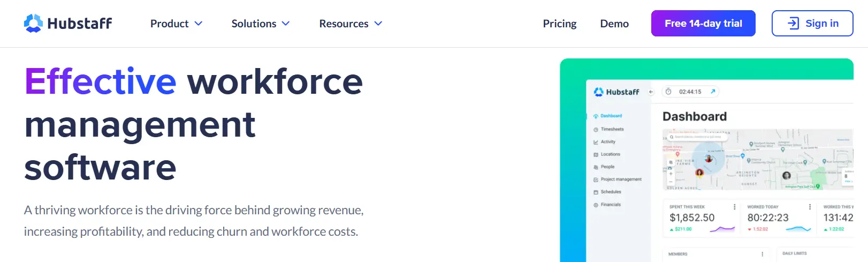Click the green 1:22:02 change indicator

[834, 229]
